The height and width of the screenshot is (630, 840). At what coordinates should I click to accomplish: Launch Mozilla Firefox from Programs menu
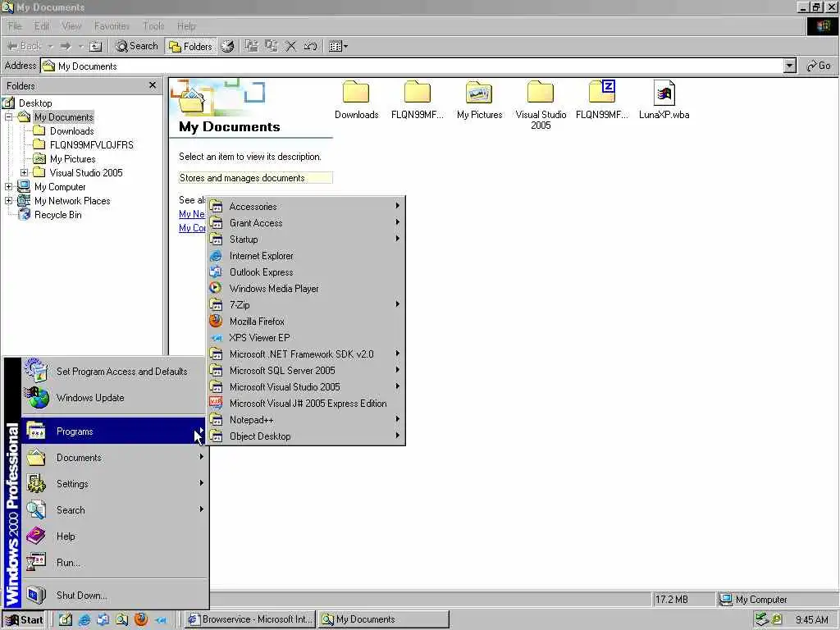(x=305, y=322)
